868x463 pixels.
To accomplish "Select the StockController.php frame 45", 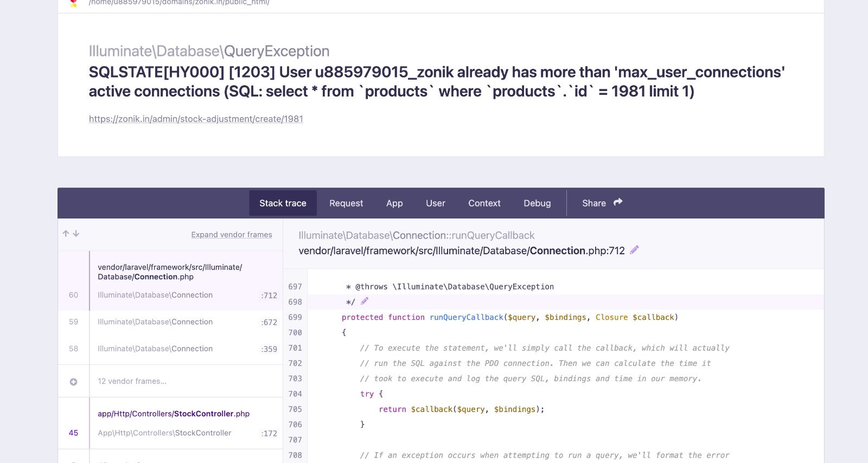I will [170, 423].
